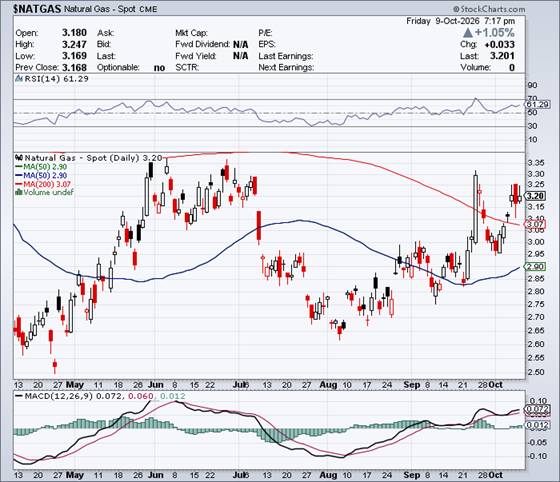Click the Prev Close value 3.168

click(x=74, y=67)
